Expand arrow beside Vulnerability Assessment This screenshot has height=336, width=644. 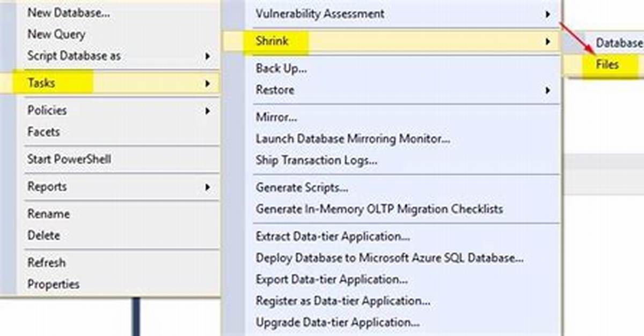pyautogui.click(x=547, y=14)
